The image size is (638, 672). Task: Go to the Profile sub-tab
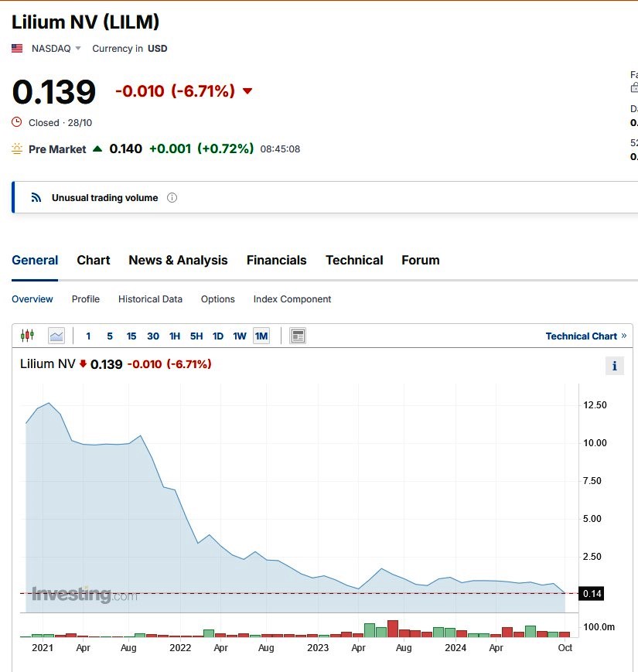(x=86, y=299)
